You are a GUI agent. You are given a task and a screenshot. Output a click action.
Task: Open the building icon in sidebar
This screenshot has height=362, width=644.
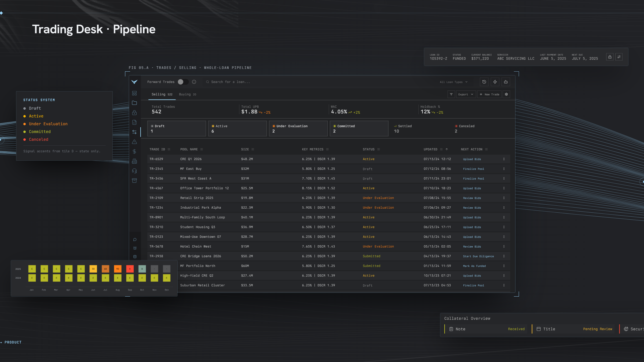tap(134, 161)
